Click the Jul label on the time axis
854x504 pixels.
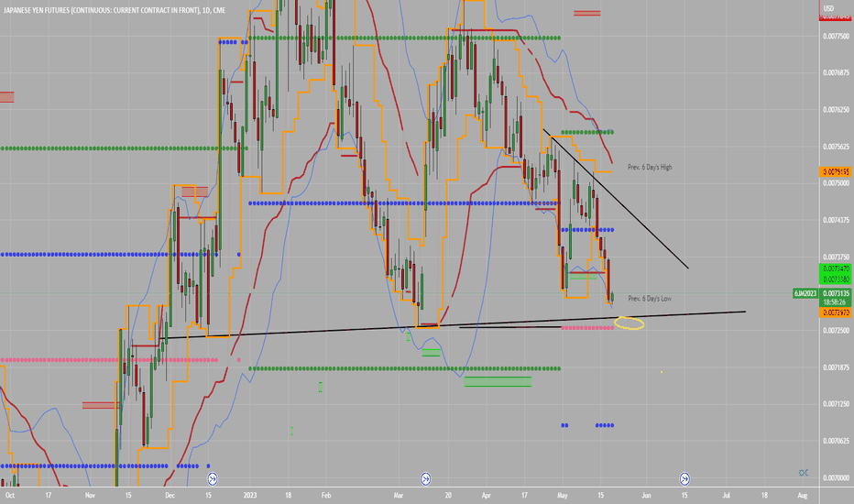click(727, 495)
